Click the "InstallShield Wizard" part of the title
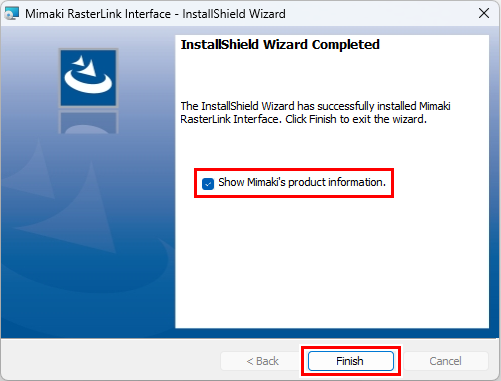This screenshot has width=501, height=381. [234, 14]
